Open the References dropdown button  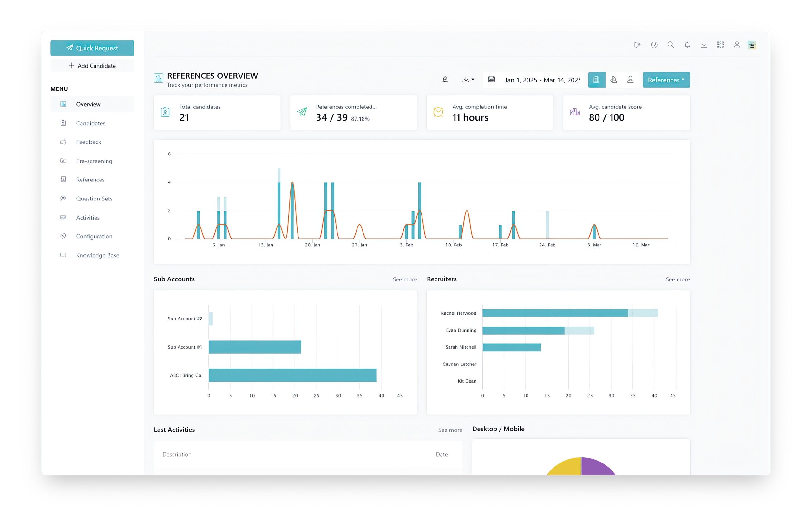666,80
